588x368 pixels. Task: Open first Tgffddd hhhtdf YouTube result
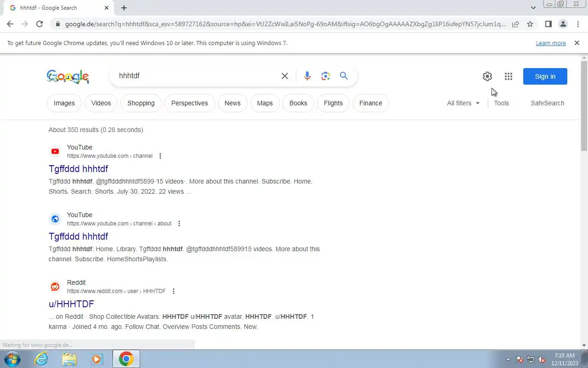[x=79, y=169]
